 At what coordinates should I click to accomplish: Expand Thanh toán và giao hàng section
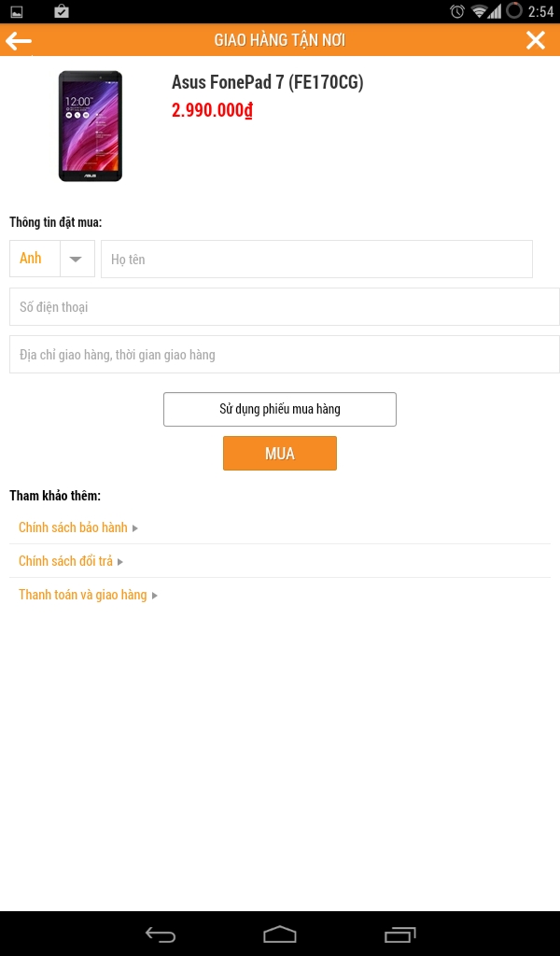(88, 595)
